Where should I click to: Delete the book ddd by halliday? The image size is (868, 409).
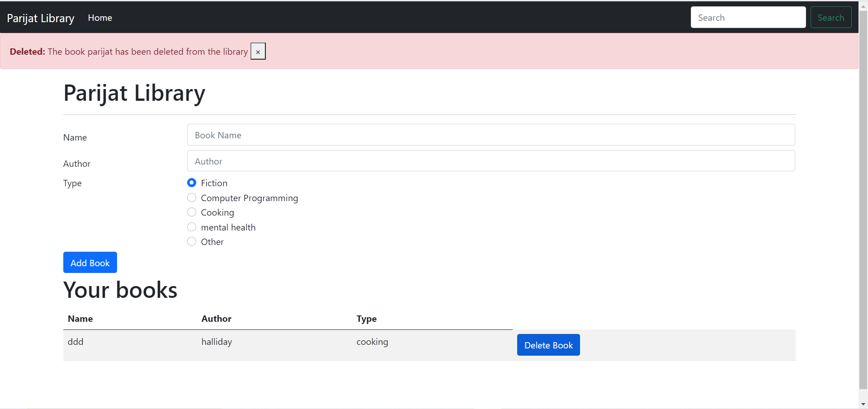click(x=548, y=344)
